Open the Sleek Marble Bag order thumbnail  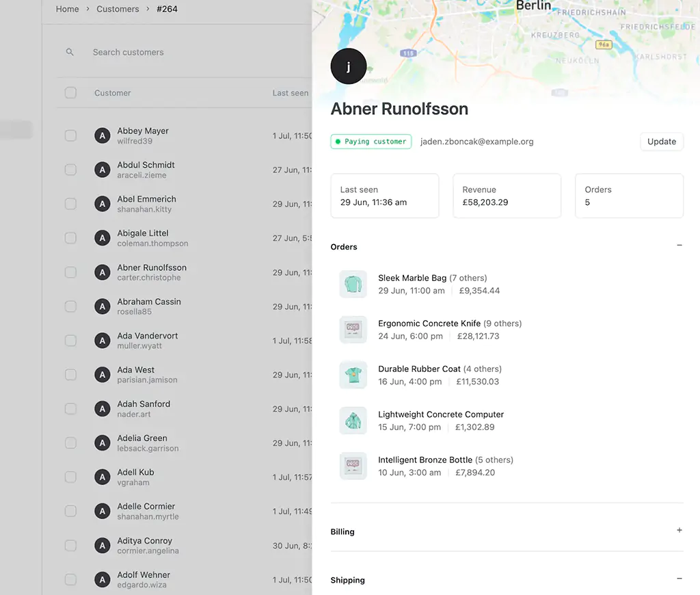click(353, 284)
